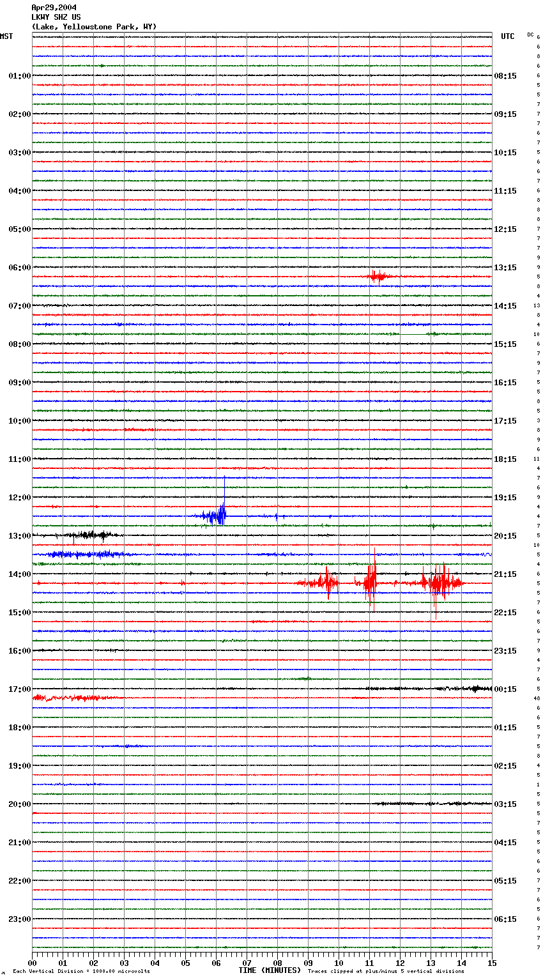Viewport: 543px width, 980px height.
Task: Click the 15:15 UTC time label
Action: pos(505,344)
